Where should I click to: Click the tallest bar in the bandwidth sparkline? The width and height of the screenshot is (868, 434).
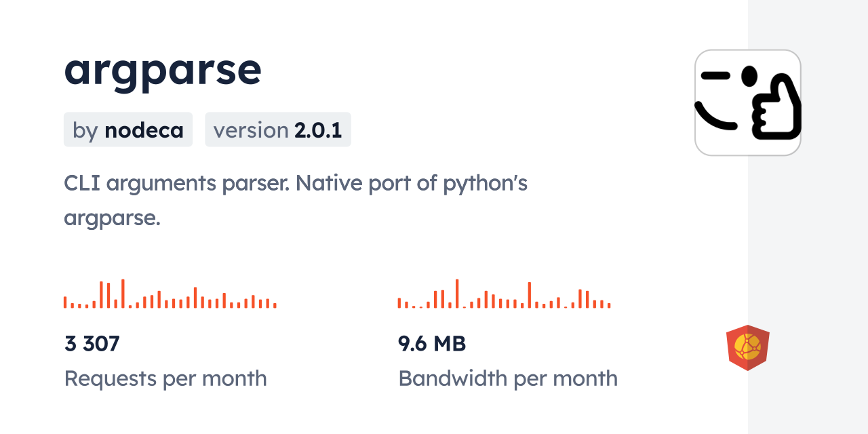coord(457,294)
